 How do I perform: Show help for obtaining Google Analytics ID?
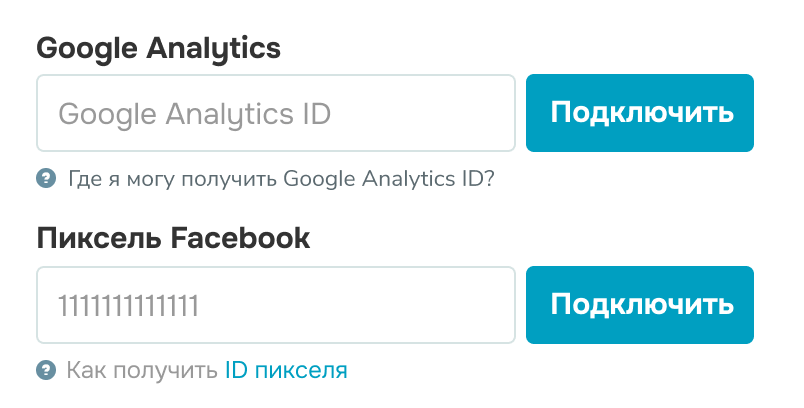pyautogui.click(x=281, y=179)
